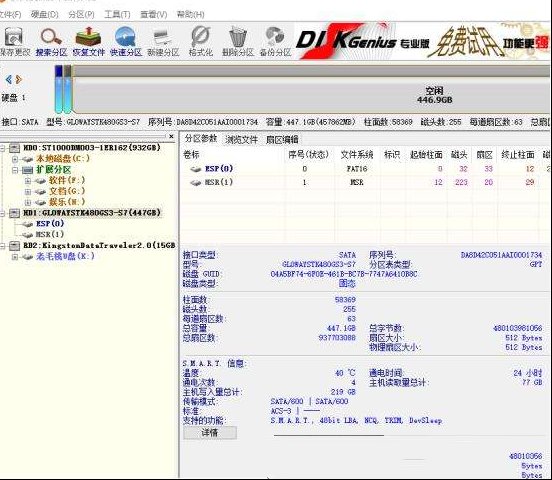Click the FAT16 file system cell
Viewport: 552px width, 480px height.
357,169
